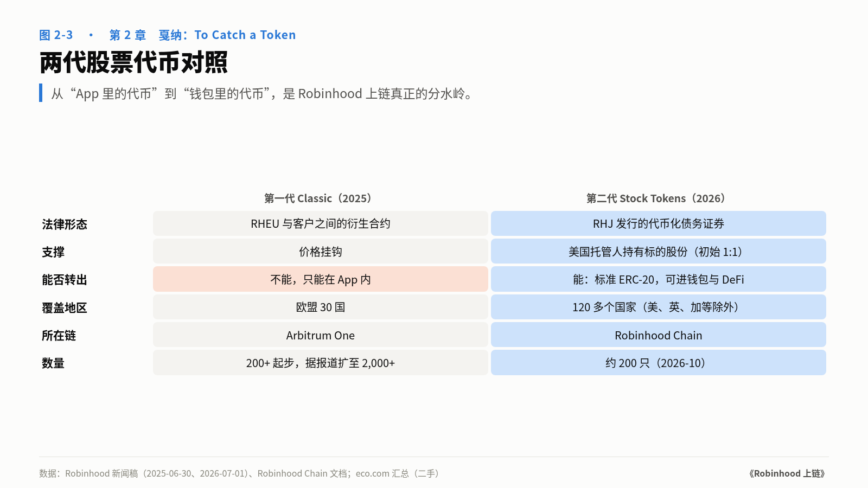Click the cell Arbitrum One
The width and height of the screenshot is (868, 488).
(321, 335)
